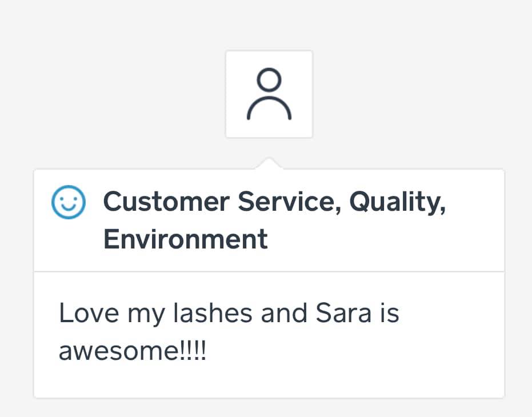Click the person profile avatar icon

[x=269, y=94]
